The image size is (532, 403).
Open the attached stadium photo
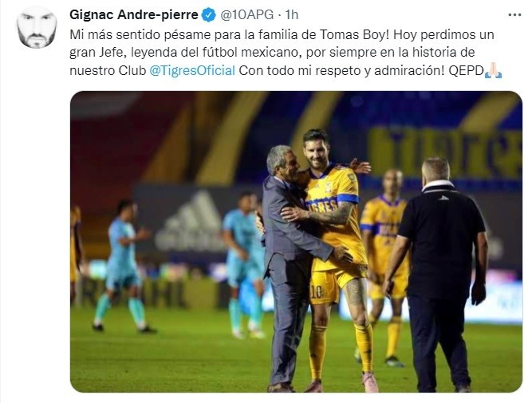click(x=296, y=242)
